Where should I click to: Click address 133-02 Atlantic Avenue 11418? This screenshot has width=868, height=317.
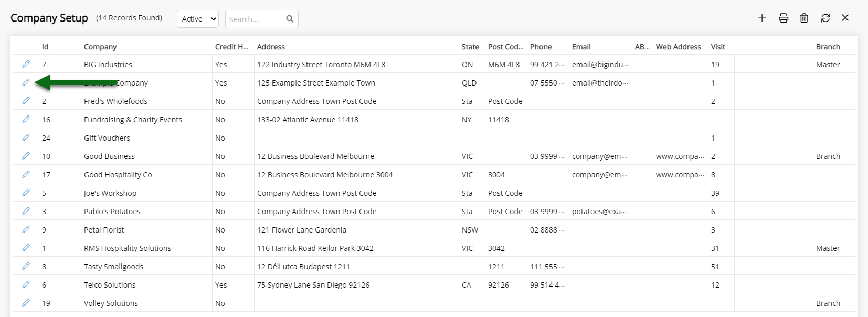308,120
